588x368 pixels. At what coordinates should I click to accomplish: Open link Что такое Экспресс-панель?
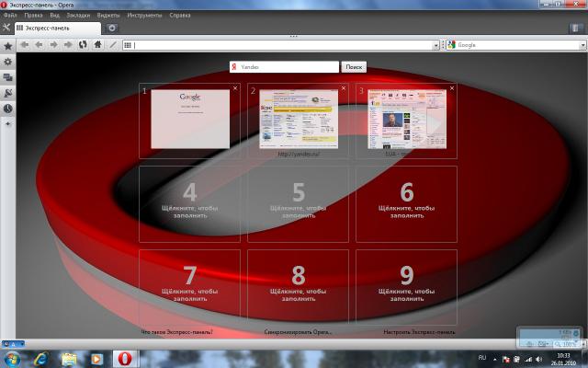pyautogui.click(x=177, y=332)
